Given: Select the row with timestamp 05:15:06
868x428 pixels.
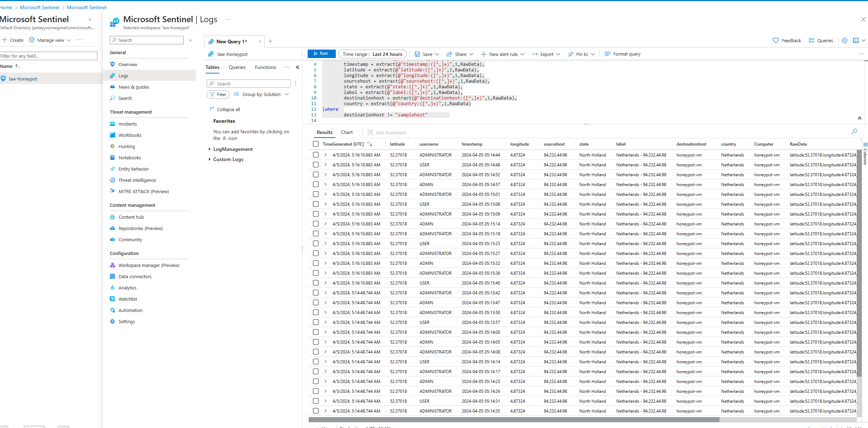Looking at the screenshot, I should point(316,204).
